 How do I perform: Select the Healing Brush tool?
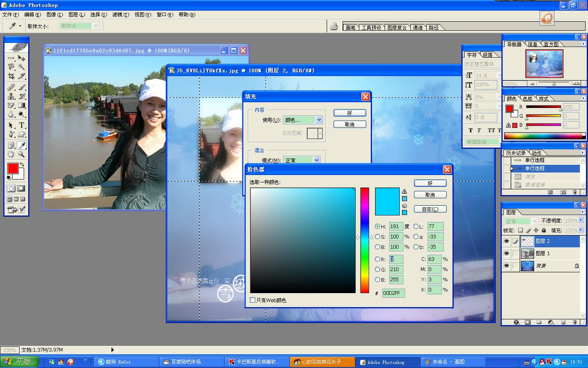point(11,87)
